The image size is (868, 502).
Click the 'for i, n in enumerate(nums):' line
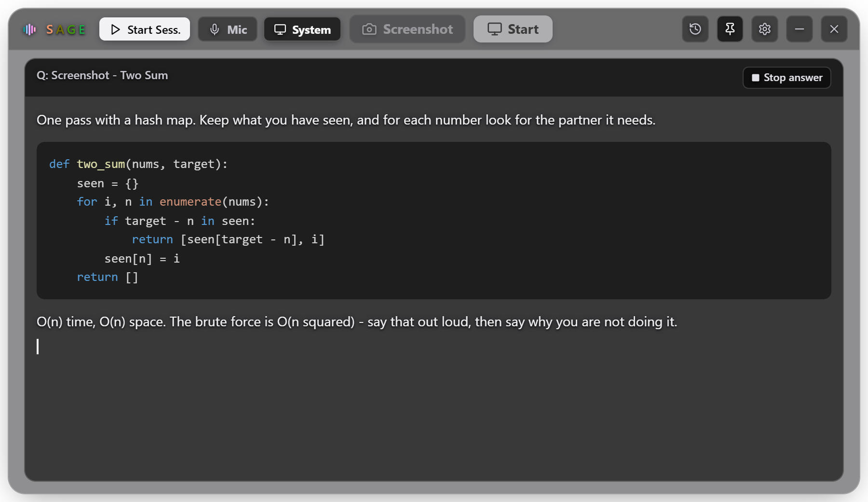tap(173, 202)
